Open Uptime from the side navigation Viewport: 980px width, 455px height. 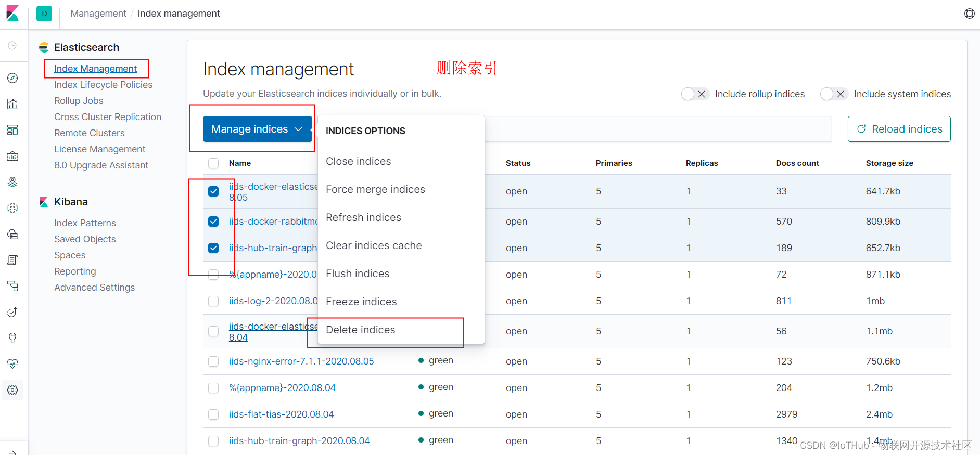click(x=12, y=312)
